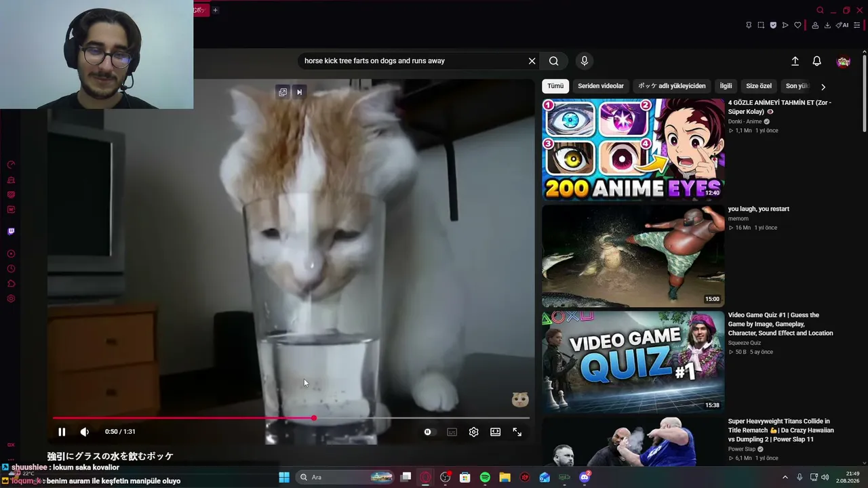
Task: Open the Video Game Quiz #1 thumbnail
Action: [633, 363]
